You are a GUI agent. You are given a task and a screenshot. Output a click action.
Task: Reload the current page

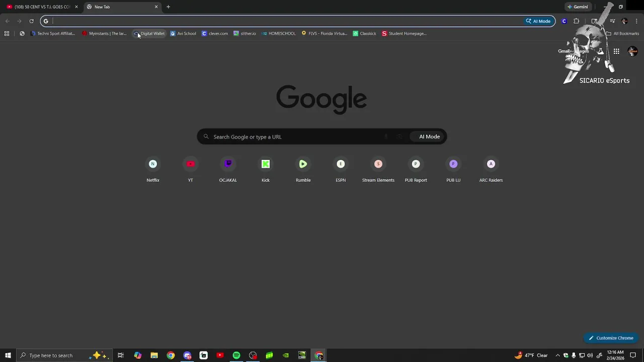pyautogui.click(x=31, y=21)
